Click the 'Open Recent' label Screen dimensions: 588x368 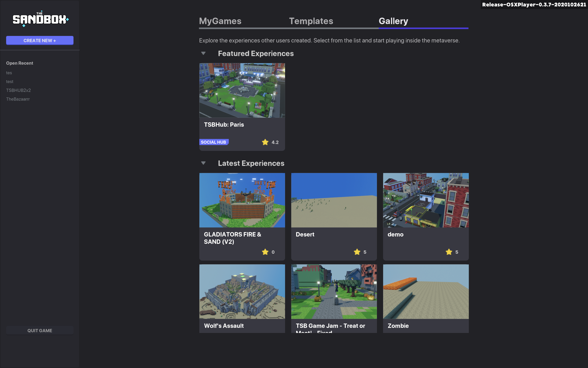19,63
